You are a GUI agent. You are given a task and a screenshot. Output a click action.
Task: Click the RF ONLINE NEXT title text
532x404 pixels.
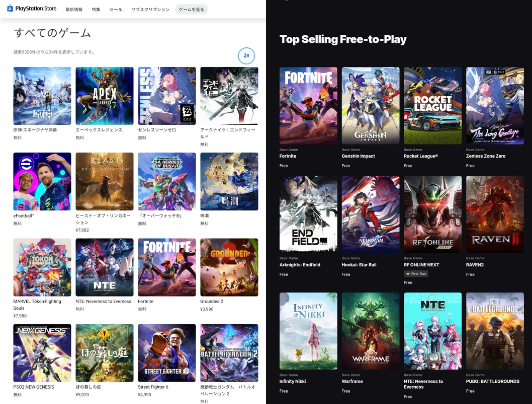421,265
